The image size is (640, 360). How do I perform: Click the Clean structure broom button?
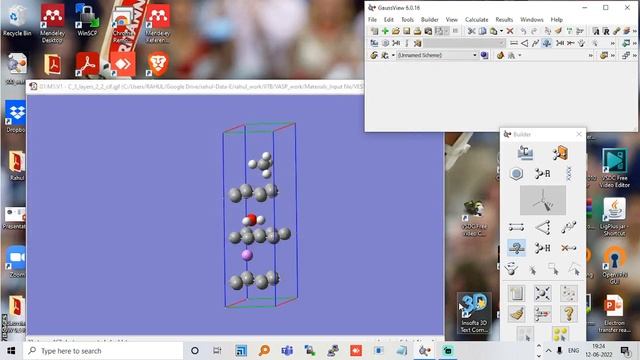click(516, 314)
